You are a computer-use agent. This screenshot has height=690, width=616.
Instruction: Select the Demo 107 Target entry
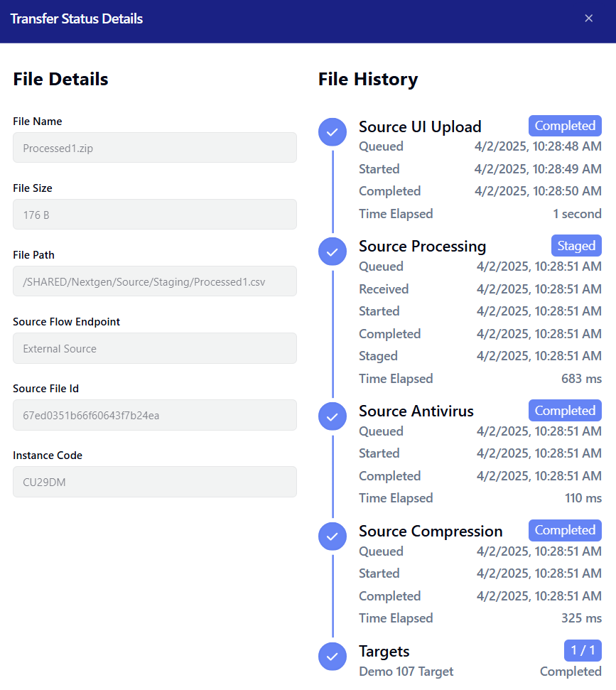pyautogui.click(x=406, y=672)
